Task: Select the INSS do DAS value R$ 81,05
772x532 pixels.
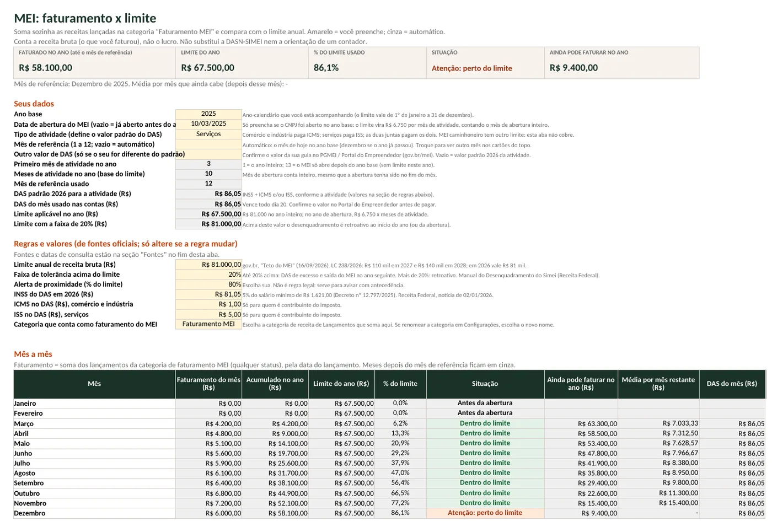Action: [208, 294]
